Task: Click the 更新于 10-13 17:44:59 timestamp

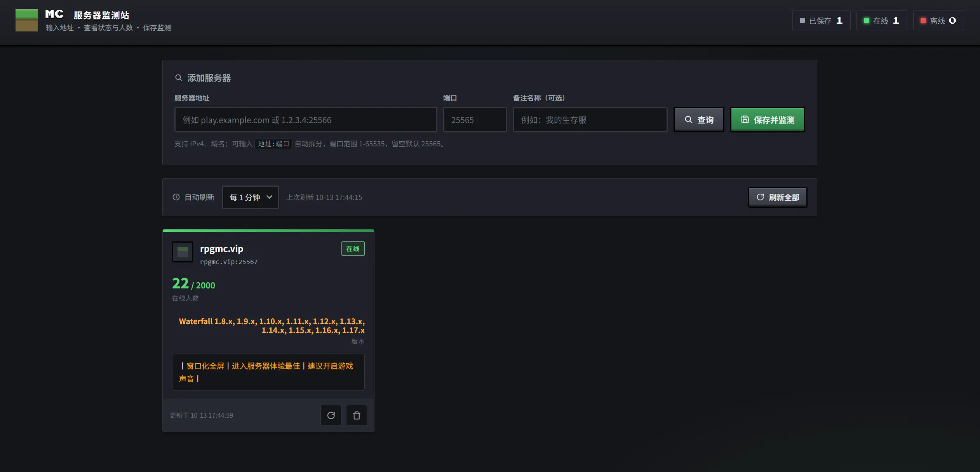Action: click(x=202, y=415)
